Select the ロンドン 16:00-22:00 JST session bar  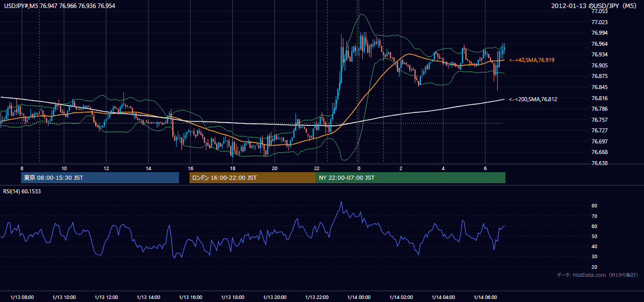click(252, 178)
